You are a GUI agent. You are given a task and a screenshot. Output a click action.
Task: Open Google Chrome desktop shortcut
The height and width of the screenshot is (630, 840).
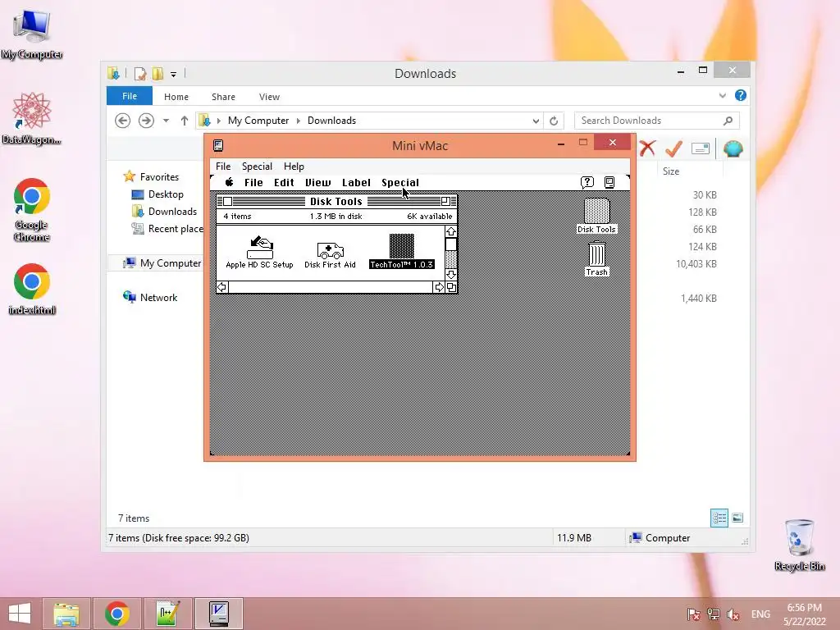32,209
